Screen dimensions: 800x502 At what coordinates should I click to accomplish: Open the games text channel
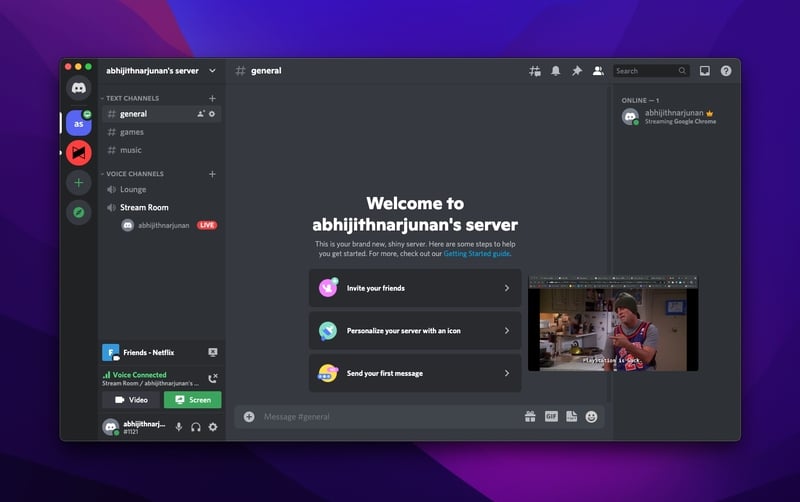click(162, 132)
